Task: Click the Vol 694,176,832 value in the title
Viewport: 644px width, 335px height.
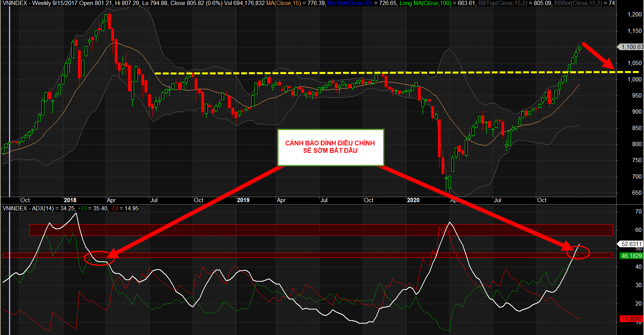Action: pyautogui.click(x=244, y=3)
